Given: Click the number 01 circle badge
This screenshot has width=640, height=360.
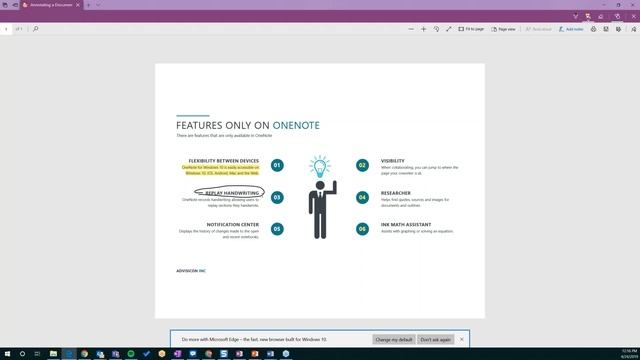Looking at the screenshot, I should pos(277,165).
